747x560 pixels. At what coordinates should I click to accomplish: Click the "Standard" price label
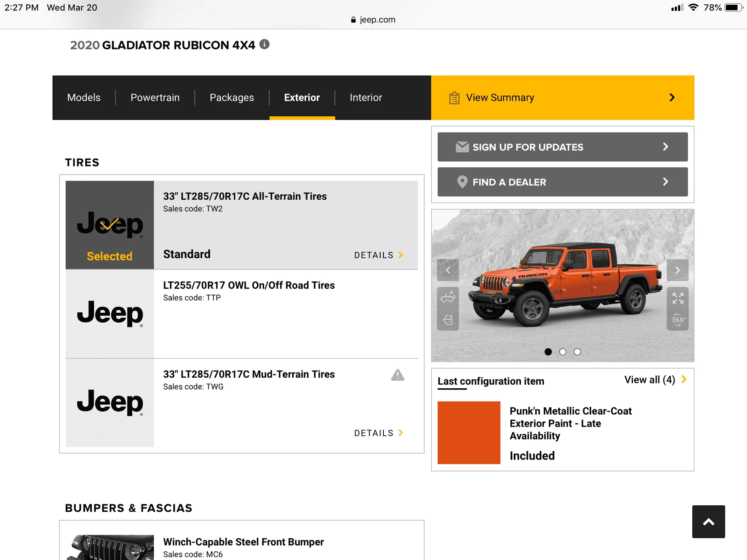pyautogui.click(x=187, y=254)
